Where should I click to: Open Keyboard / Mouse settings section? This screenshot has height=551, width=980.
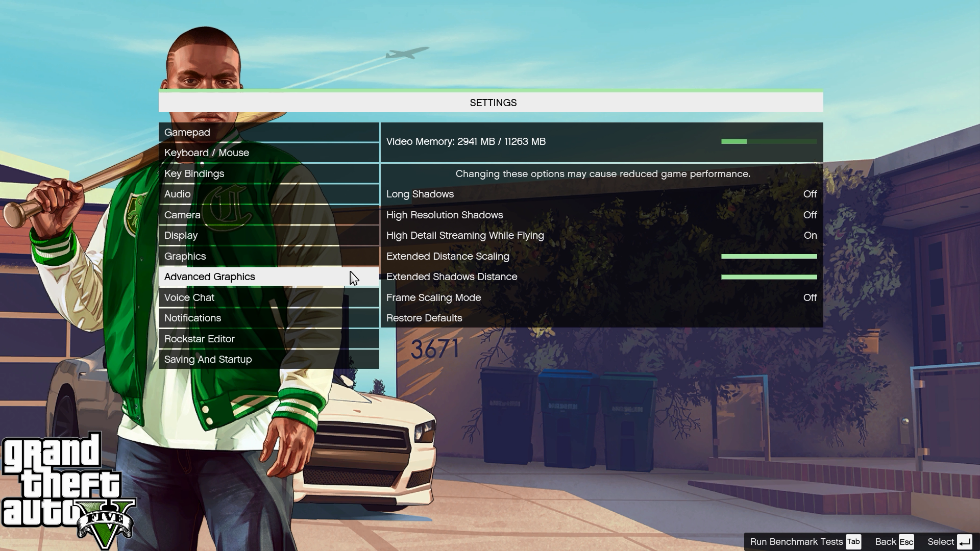tap(207, 152)
